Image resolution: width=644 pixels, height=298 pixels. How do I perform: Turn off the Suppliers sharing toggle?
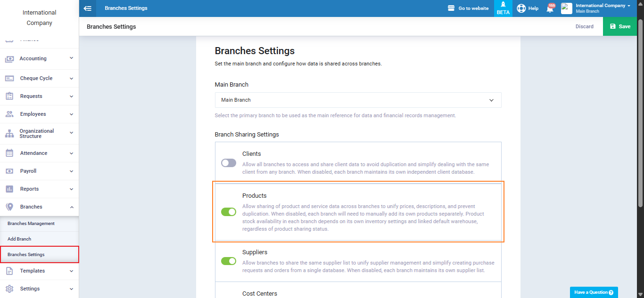point(229,261)
